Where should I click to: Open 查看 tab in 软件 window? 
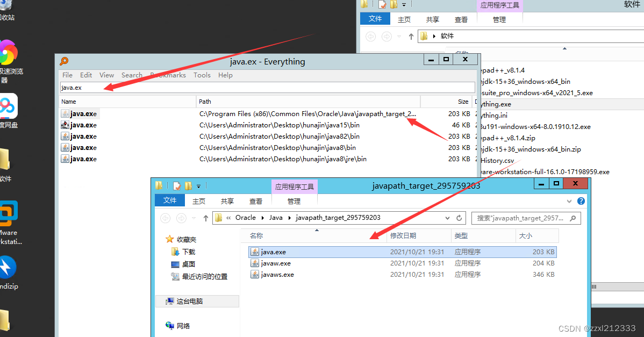pyautogui.click(x=461, y=19)
